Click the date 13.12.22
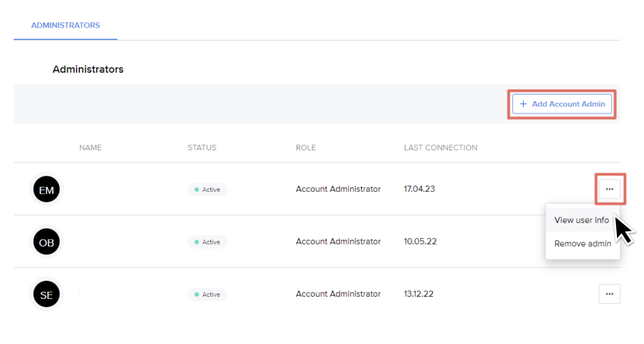 coord(419,294)
